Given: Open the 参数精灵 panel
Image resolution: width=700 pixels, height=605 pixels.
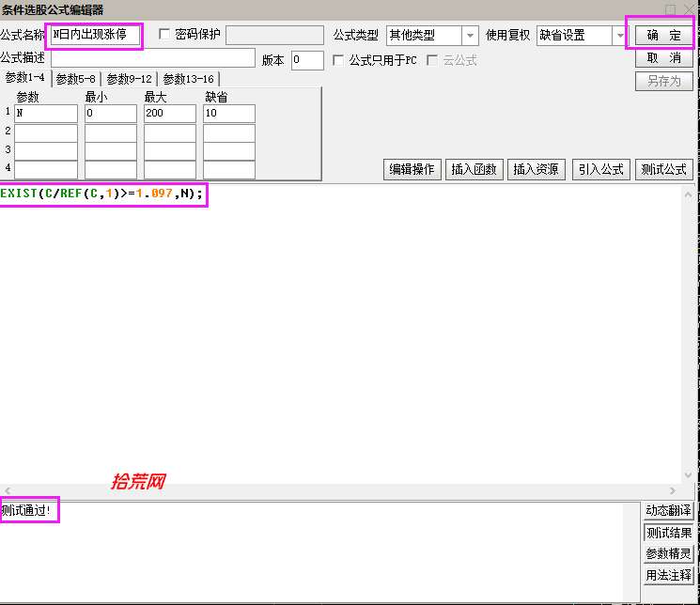Looking at the screenshot, I should [x=668, y=554].
